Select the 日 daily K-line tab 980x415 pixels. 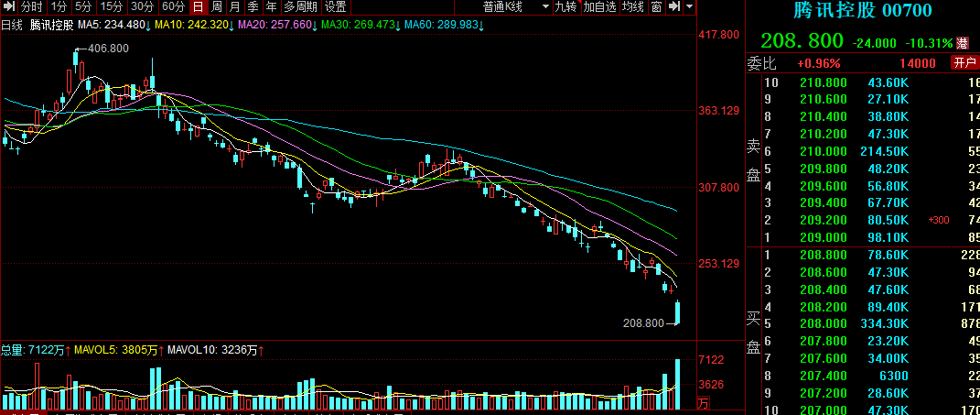[x=199, y=7]
